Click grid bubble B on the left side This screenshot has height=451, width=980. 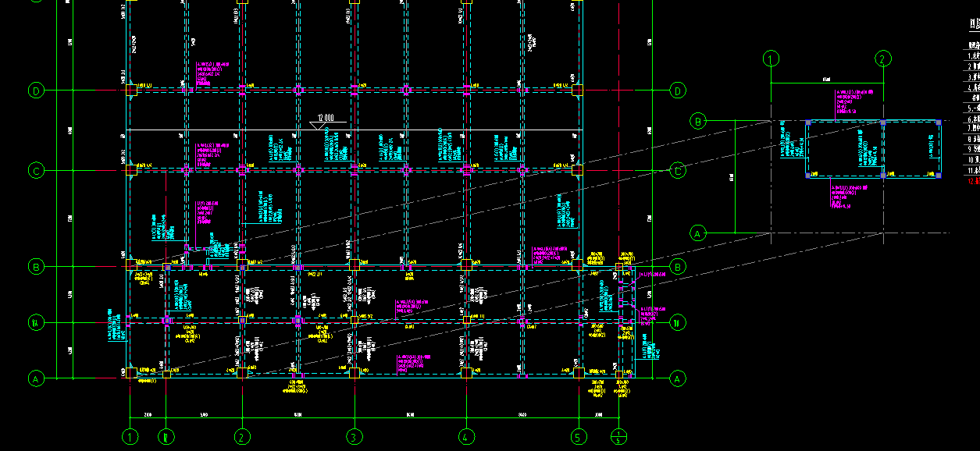tap(36, 267)
